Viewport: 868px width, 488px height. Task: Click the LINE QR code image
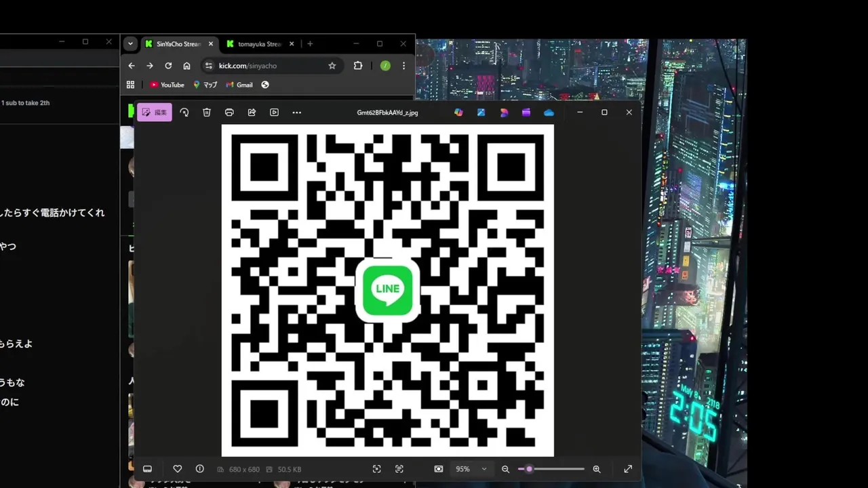point(388,291)
